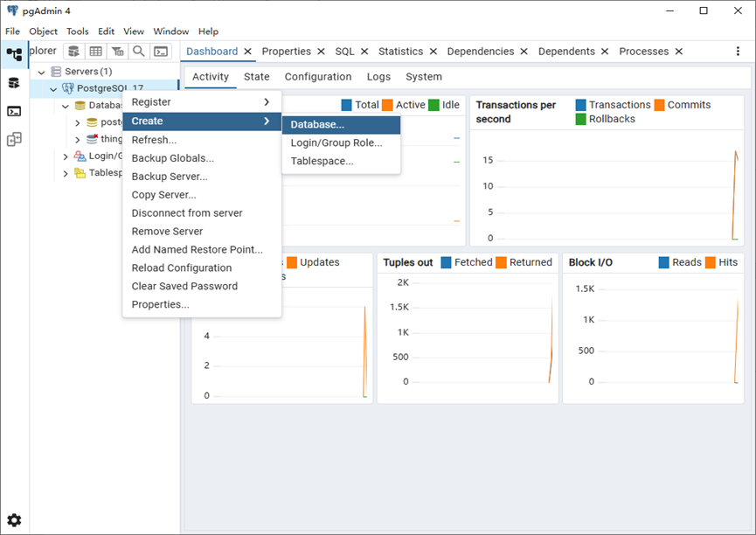Click Refresh... in context menu

[x=202, y=140]
